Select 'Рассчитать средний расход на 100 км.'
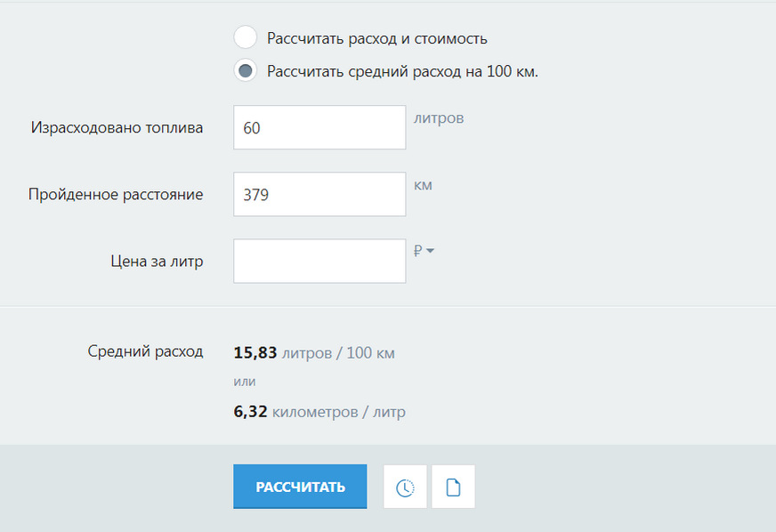776x532 pixels. (245, 69)
